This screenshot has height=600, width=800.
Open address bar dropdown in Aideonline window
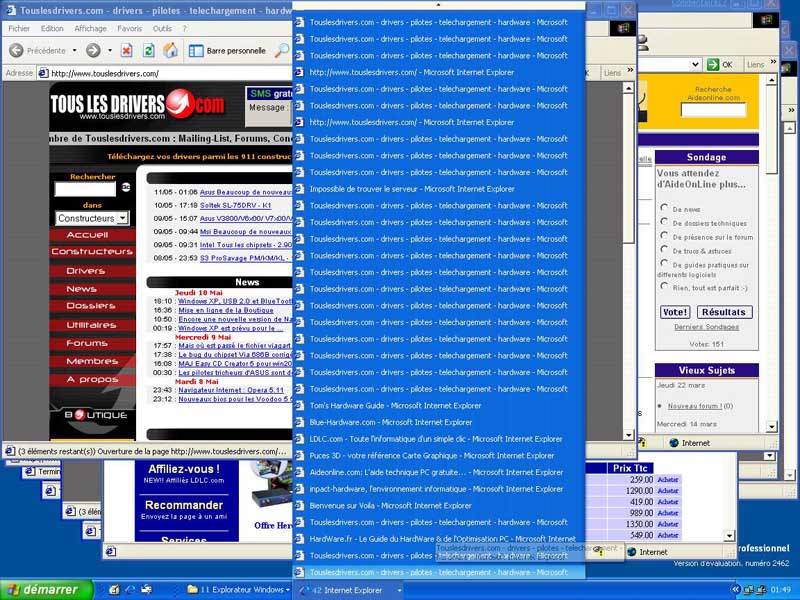[x=694, y=64]
